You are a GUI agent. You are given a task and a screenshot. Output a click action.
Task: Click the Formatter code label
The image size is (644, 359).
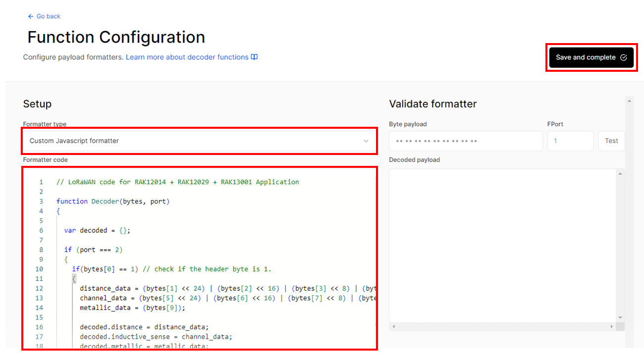point(46,160)
